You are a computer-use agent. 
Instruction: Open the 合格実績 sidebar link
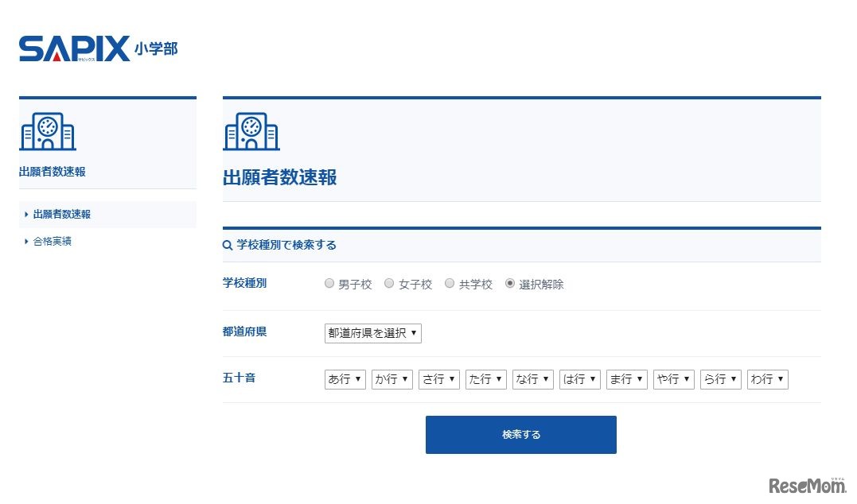click(54, 241)
